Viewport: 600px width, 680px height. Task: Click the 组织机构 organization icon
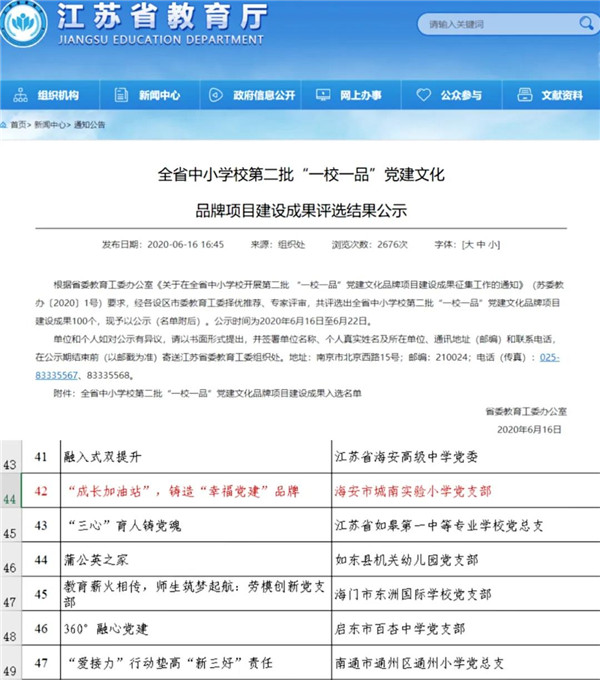[22, 96]
